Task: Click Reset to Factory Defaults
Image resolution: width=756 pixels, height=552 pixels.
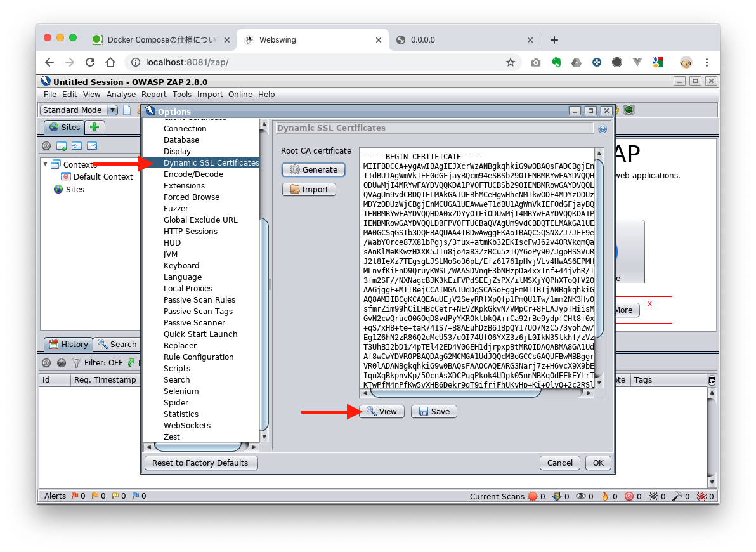Action: tap(200, 463)
